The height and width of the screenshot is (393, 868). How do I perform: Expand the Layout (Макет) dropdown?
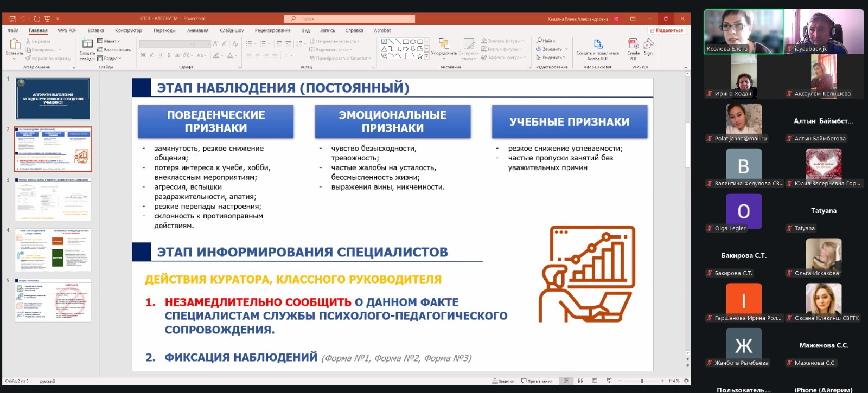[108, 41]
